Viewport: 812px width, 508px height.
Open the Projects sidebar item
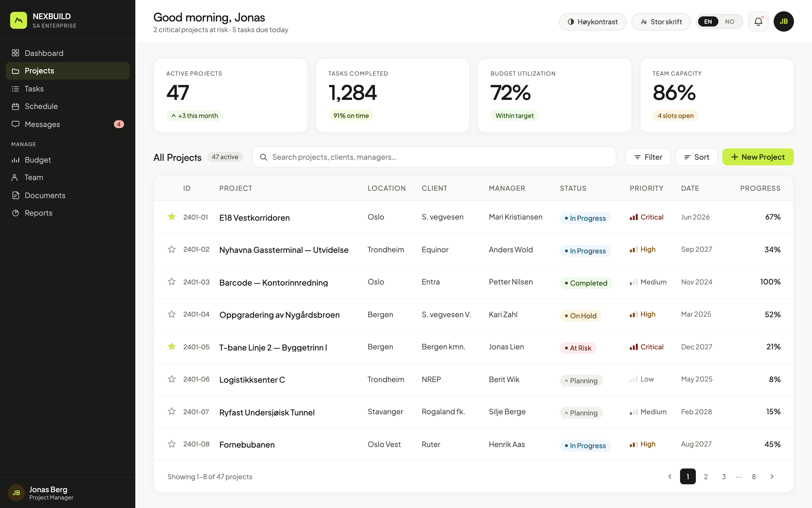(68, 71)
